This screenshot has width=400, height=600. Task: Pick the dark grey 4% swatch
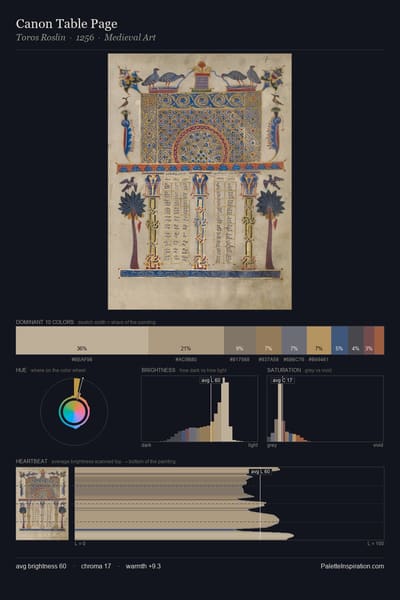356,340
